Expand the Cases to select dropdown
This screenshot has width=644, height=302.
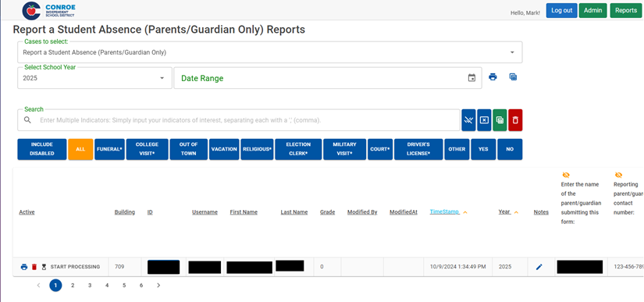click(x=270, y=52)
